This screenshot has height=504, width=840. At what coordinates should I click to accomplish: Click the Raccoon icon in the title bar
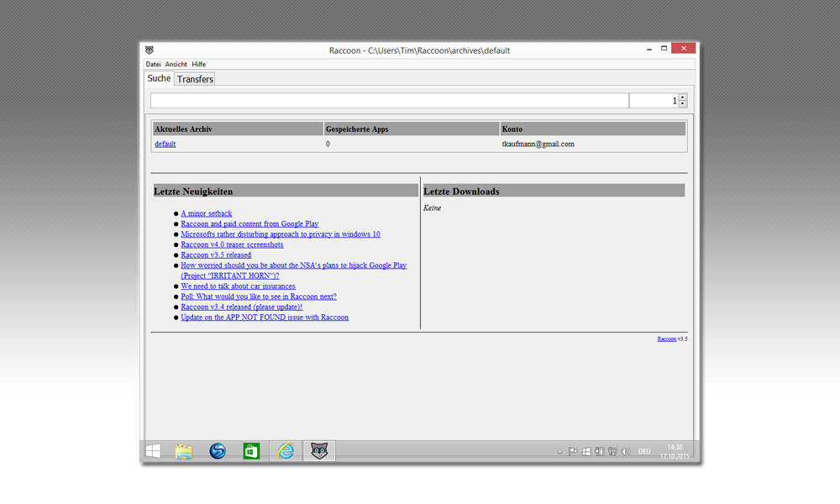(x=150, y=50)
